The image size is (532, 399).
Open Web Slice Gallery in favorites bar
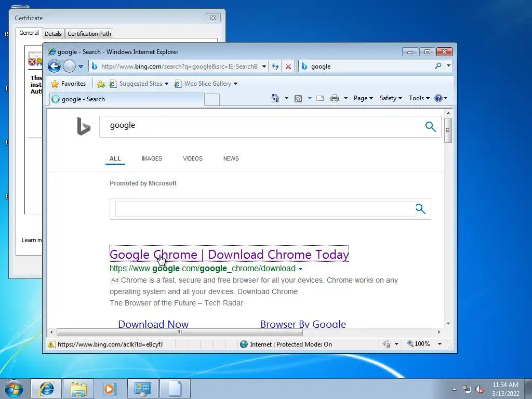(x=206, y=84)
